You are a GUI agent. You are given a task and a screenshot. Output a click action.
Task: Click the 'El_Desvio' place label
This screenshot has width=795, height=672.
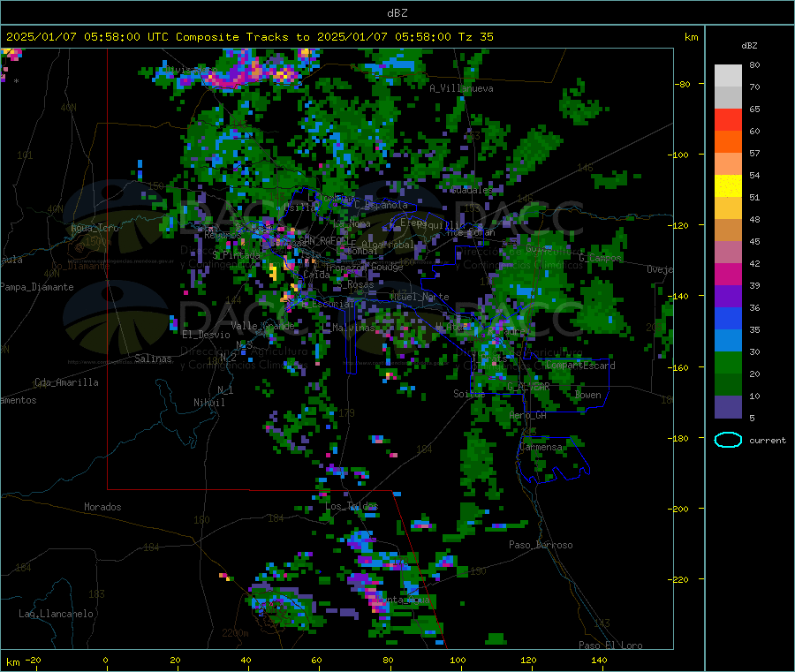click(x=206, y=335)
